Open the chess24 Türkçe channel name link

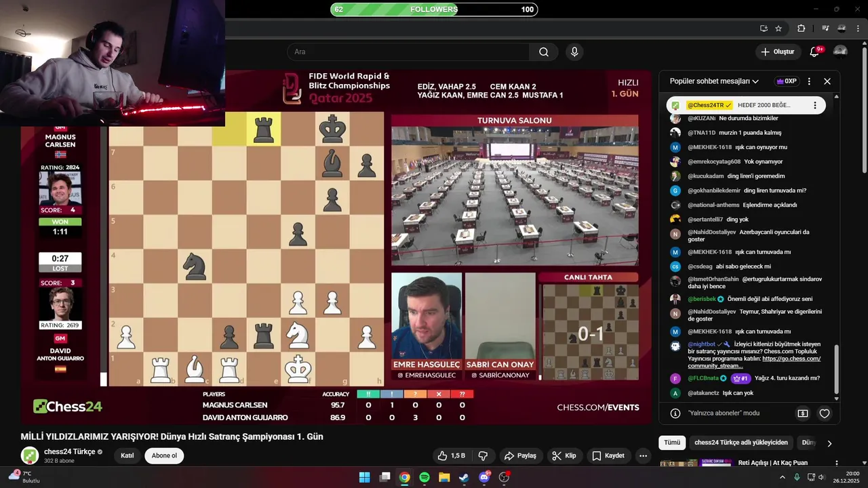click(x=69, y=452)
